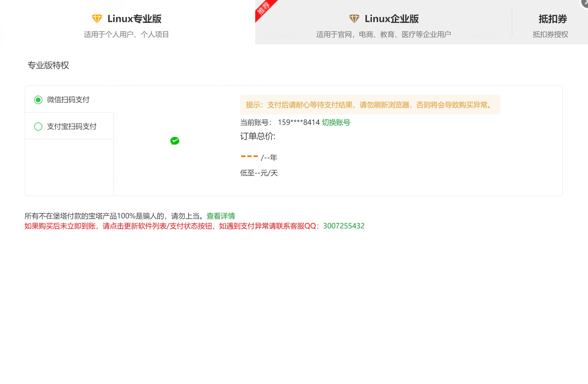Click the enterprise subtitle 适用于官网，电商、教育、医疗等企业用户
The height and width of the screenshot is (384, 588).
point(384,34)
